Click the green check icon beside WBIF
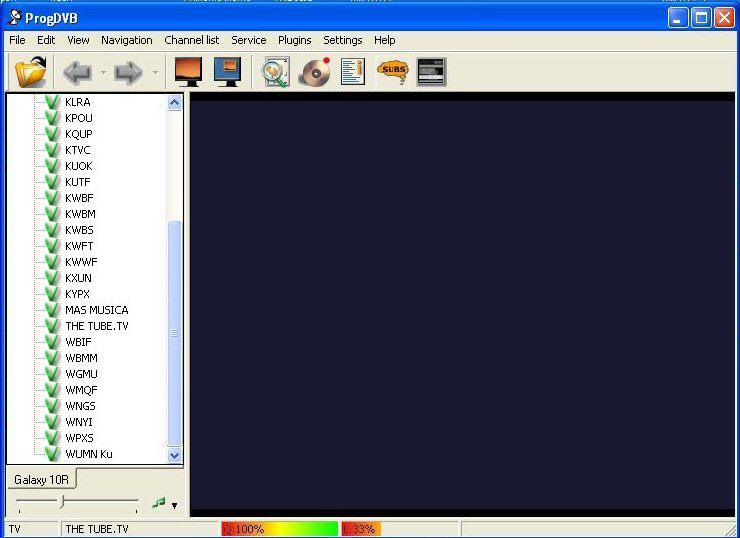Image resolution: width=740 pixels, height=538 pixels. (52, 342)
